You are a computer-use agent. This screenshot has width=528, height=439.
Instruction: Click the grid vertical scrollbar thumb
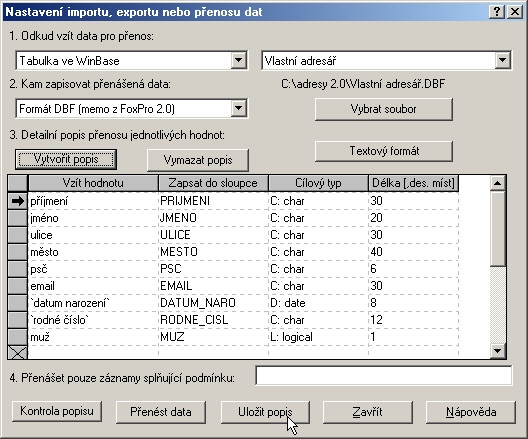coord(497,228)
